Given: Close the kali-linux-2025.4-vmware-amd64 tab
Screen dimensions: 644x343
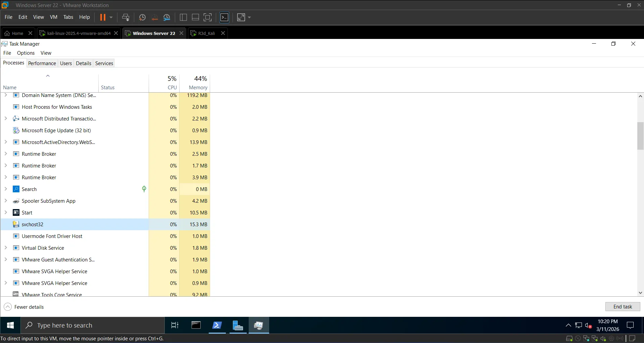Looking at the screenshot, I should click(116, 33).
